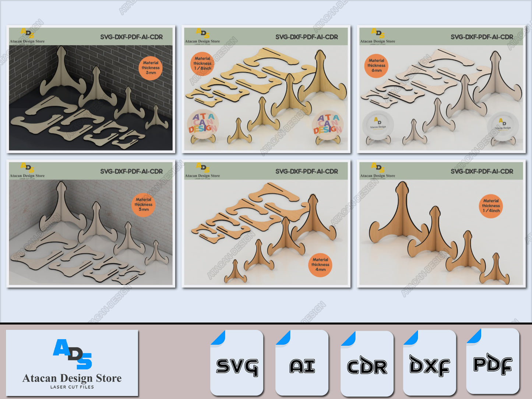Open the 4mm material thickness stand preview
Screen dimensions: 532x399
[x=266, y=223]
